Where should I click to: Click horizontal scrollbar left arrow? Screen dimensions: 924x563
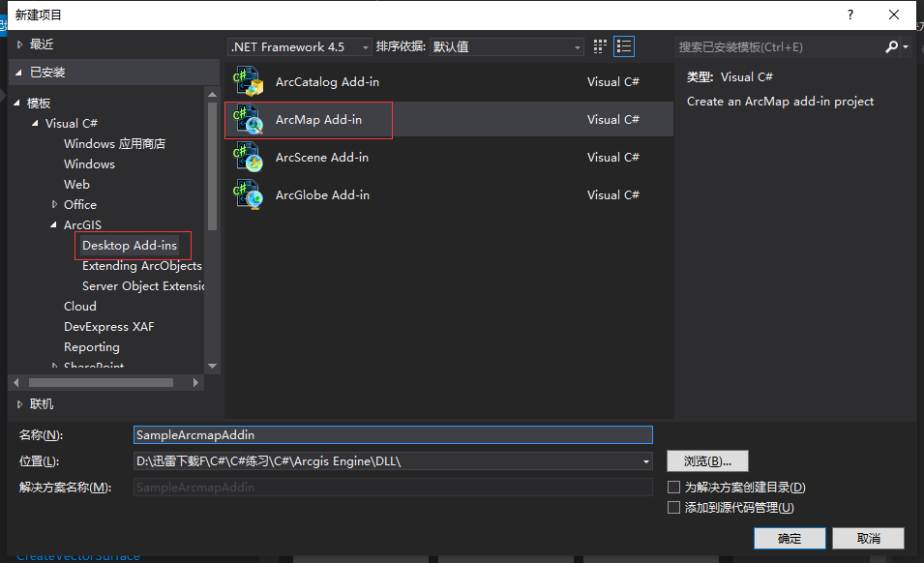point(16,383)
